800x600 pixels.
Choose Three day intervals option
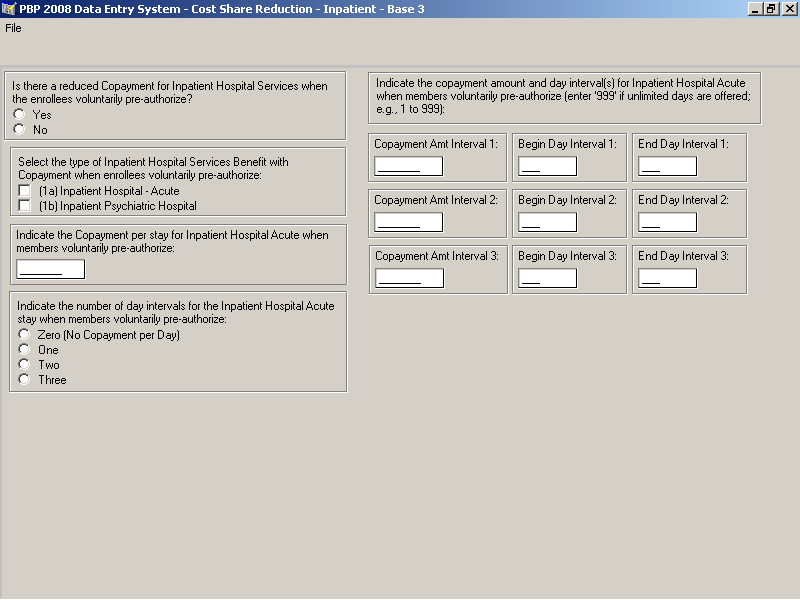pos(24,380)
